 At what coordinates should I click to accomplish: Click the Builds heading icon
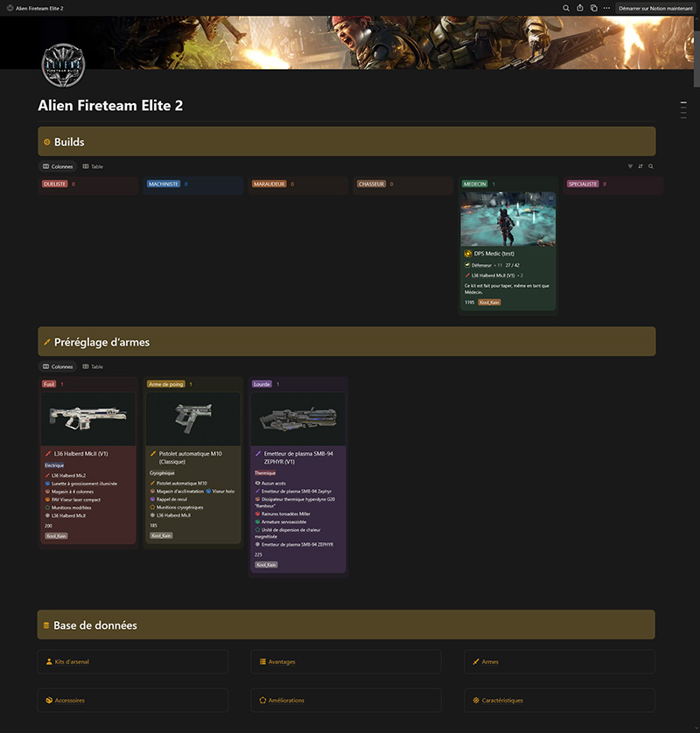[46, 142]
